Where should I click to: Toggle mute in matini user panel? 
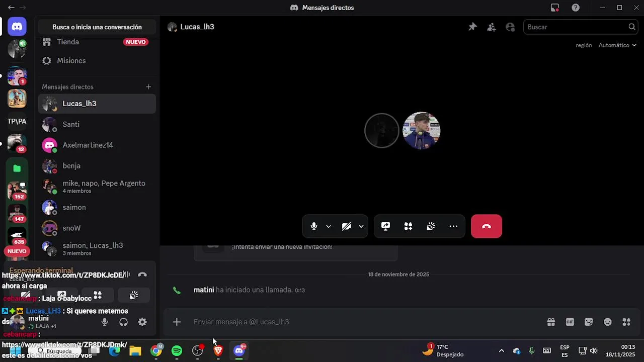(x=105, y=322)
